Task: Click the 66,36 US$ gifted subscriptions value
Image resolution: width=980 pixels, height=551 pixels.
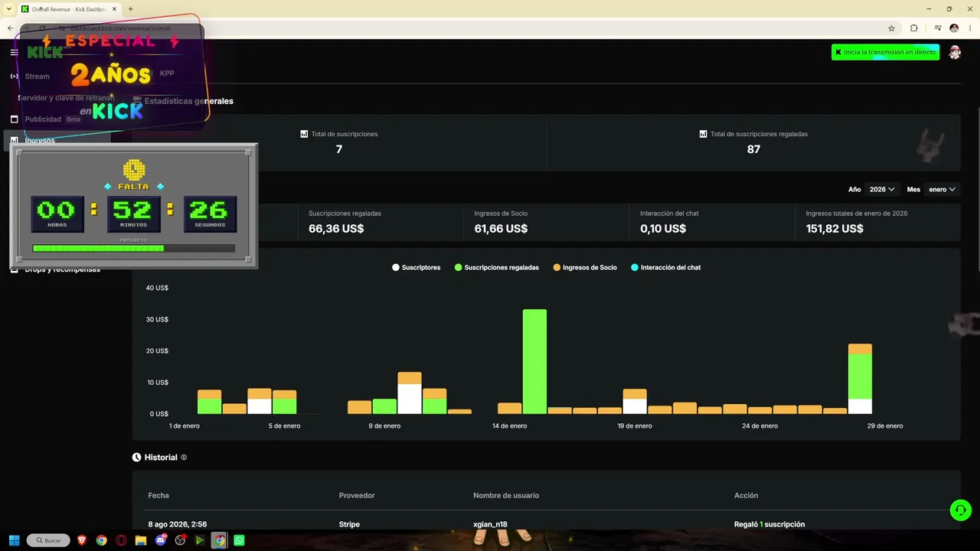Action: (336, 229)
